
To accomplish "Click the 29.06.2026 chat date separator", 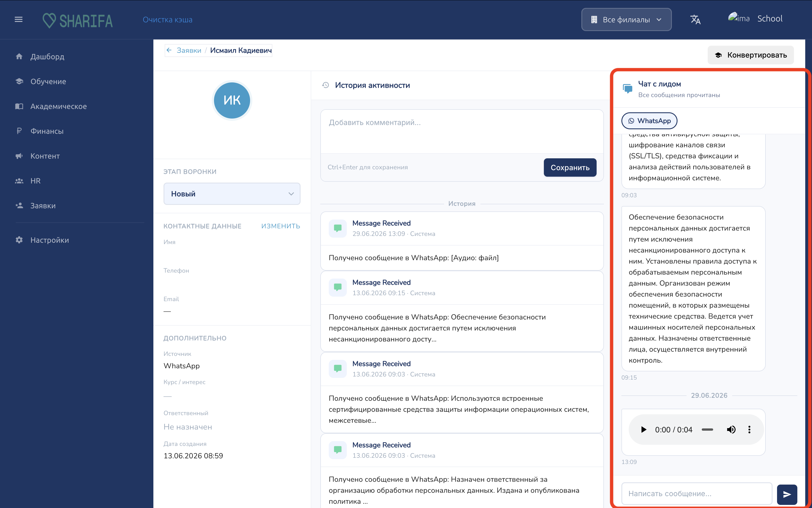I will click(709, 395).
